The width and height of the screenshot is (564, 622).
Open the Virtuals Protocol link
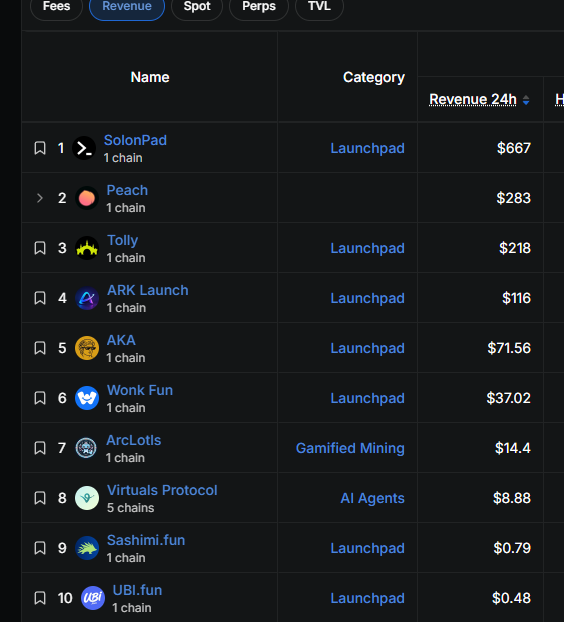(162, 490)
